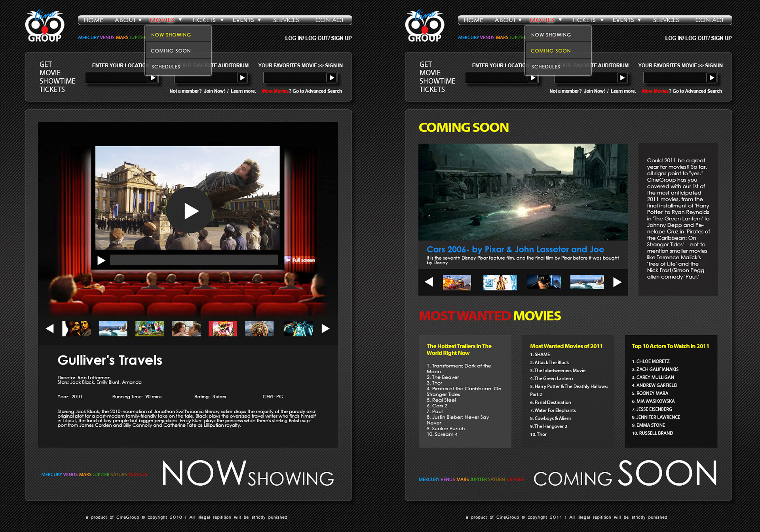
Task: Click Learn more. link on left page
Action: click(243, 91)
